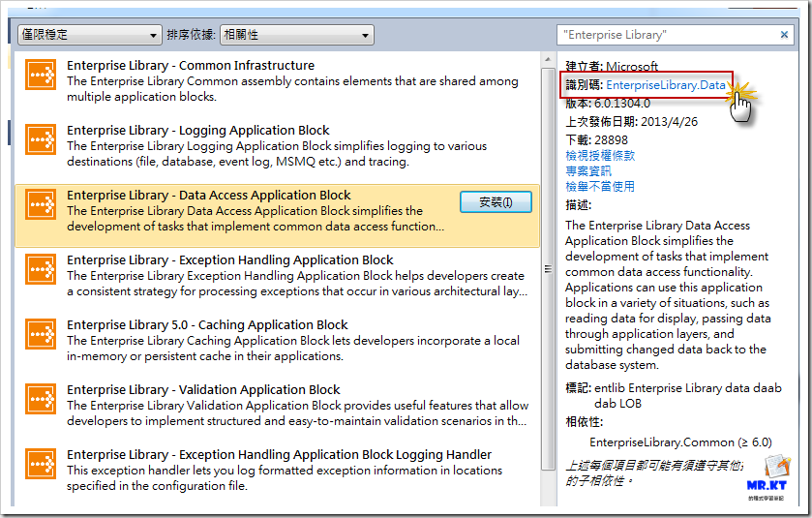Click the Data Access Application Block icon
The image size is (812, 518).
[x=41, y=204]
